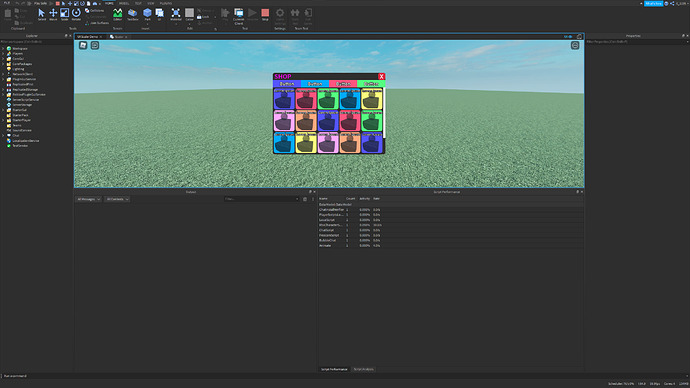This screenshot has height=388, width=690.
Task: Stop the running play test
Action: coord(265,15)
